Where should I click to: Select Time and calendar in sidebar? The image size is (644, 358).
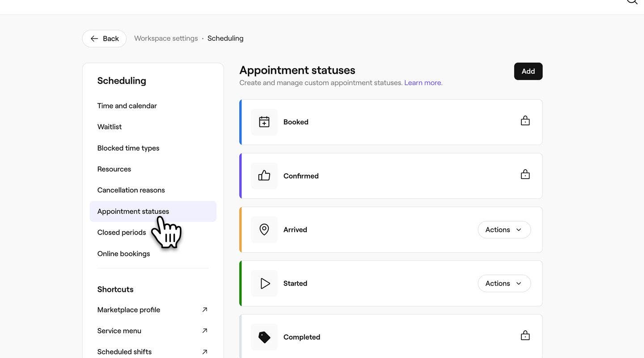127,106
